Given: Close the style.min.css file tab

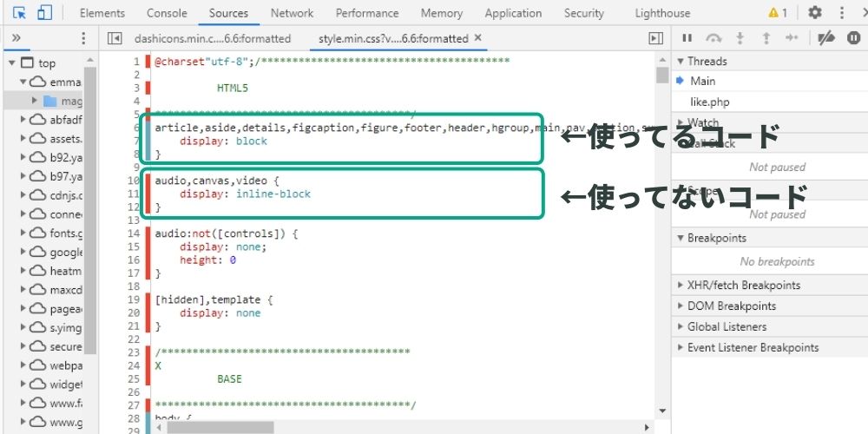Looking at the screenshot, I should [478, 38].
